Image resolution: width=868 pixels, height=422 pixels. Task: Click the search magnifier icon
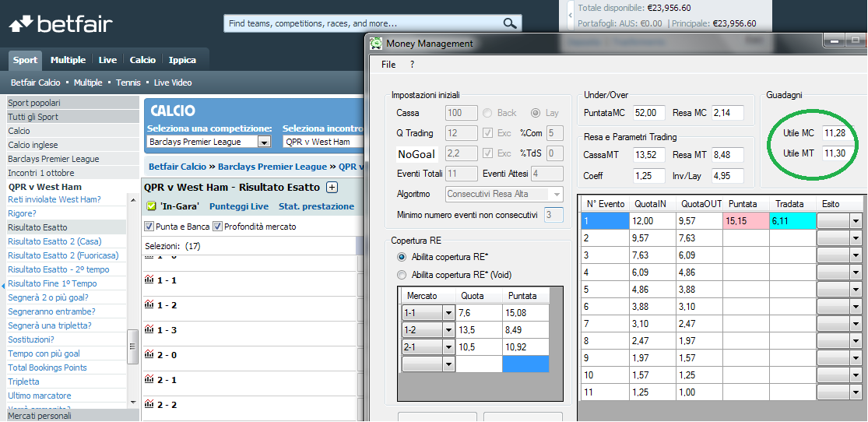pyautogui.click(x=509, y=23)
